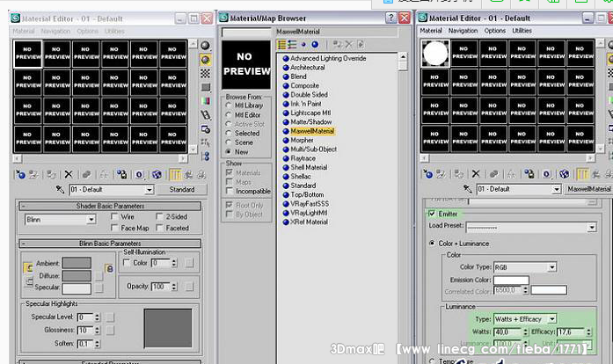Open Load Preset dropdown
613x364 pixels.
pyautogui.click(x=592, y=228)
